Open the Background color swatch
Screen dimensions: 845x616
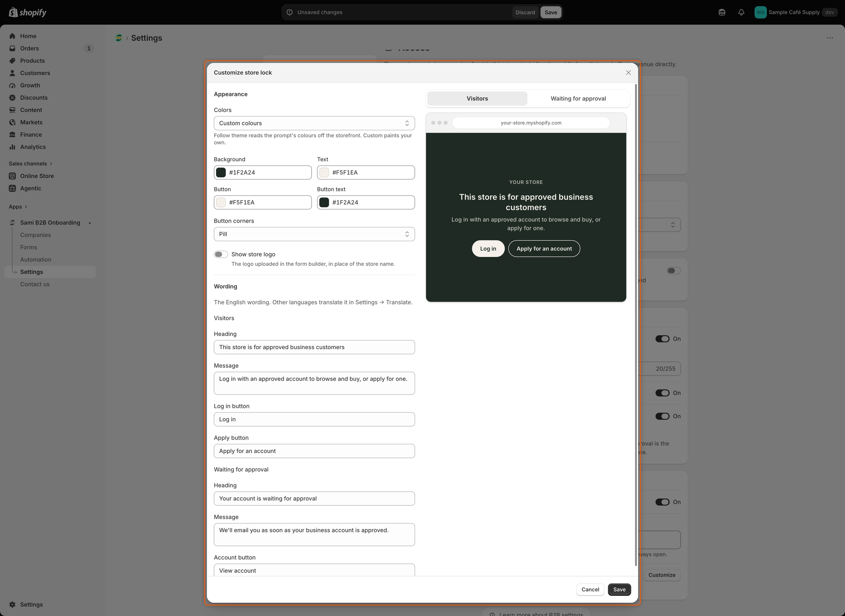[x=221, y=172]
